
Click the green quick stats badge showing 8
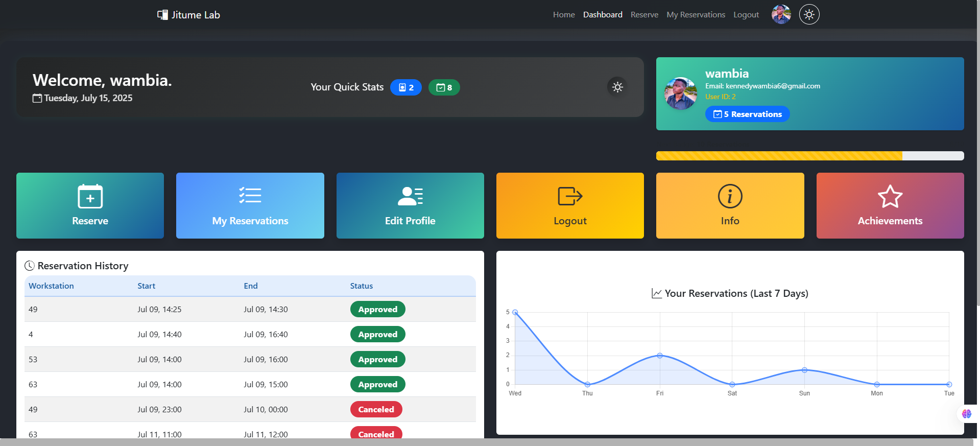[x=444, y=87]
